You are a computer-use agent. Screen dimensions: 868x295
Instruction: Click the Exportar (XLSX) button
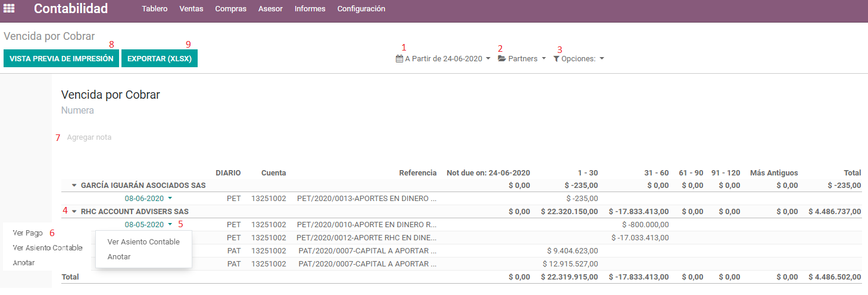pyautogui.click(x=160, y=59)
